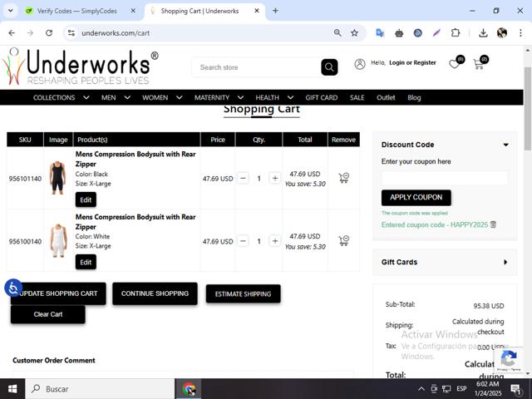Open a new browser tab
The height and width of the screenshot is (399, 532).
click(x=275, y=11)
